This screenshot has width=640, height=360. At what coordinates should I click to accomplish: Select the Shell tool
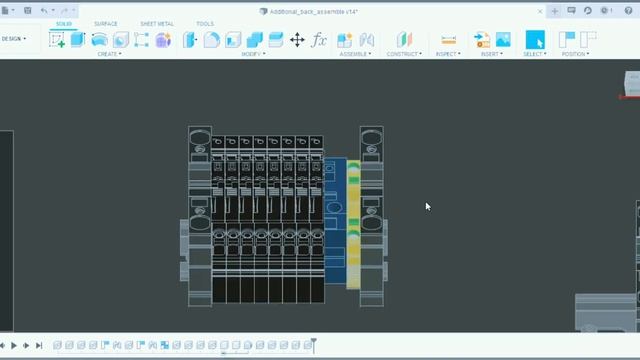click(233, 40)
